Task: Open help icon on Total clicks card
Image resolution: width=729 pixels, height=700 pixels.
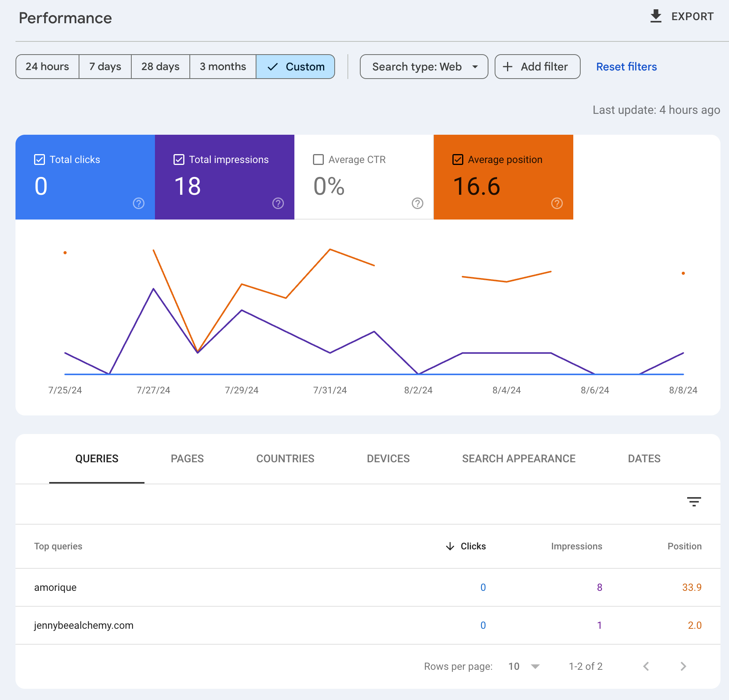Action: tap(139, 203)
